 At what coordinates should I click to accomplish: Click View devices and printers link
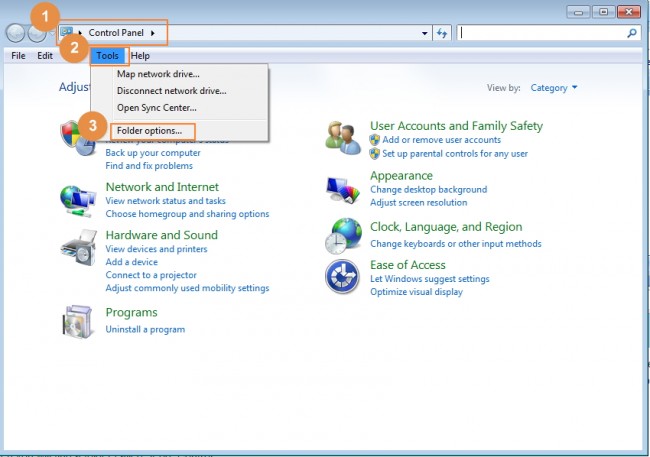tap(156, 249)
